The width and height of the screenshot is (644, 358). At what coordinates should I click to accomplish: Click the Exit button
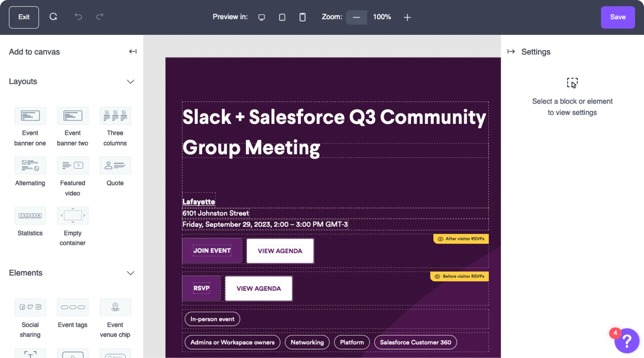click(x=24, y=17)
